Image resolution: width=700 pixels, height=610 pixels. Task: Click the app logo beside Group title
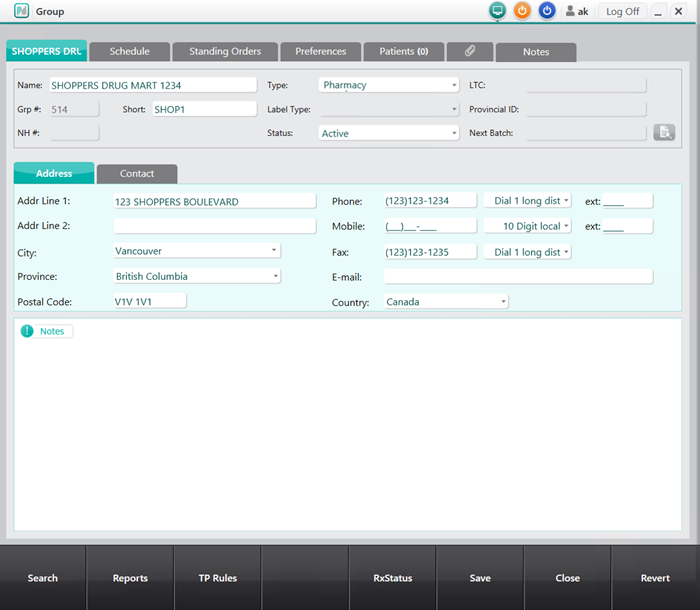click(x=21, y=11)
